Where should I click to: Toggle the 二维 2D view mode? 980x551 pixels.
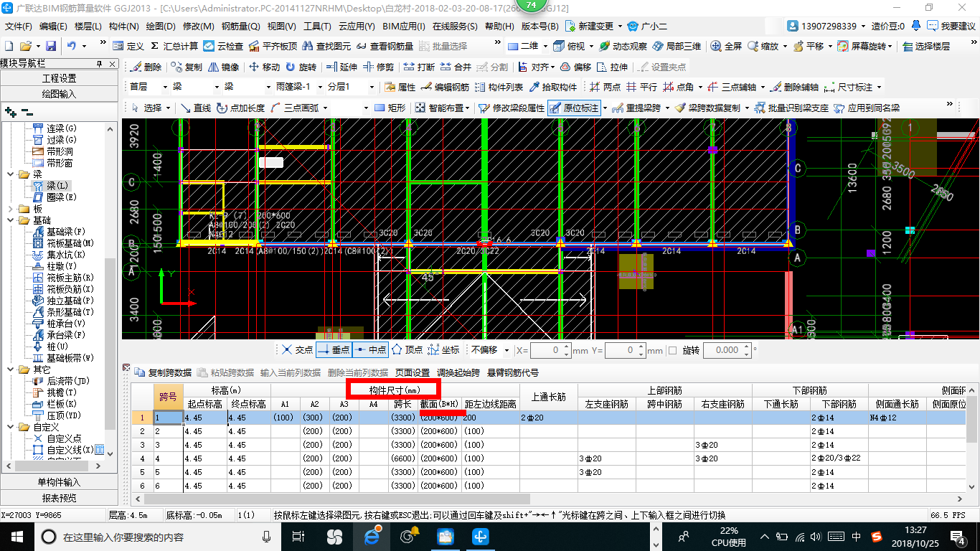click(x=522, y=46)
